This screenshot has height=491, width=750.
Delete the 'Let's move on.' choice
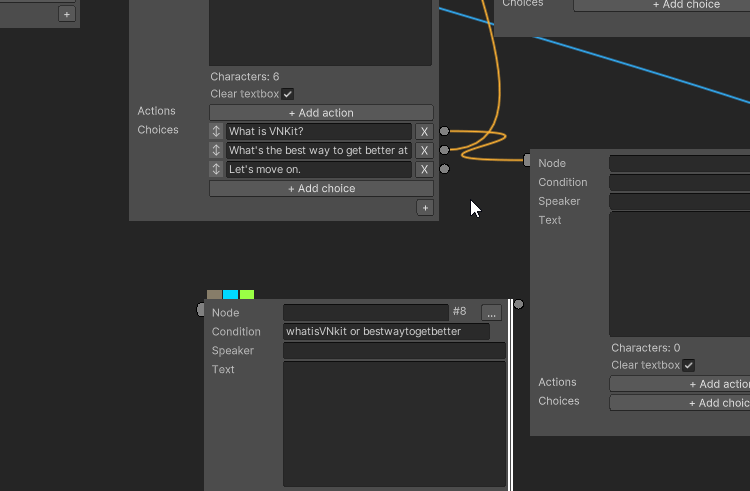[424, 170]
